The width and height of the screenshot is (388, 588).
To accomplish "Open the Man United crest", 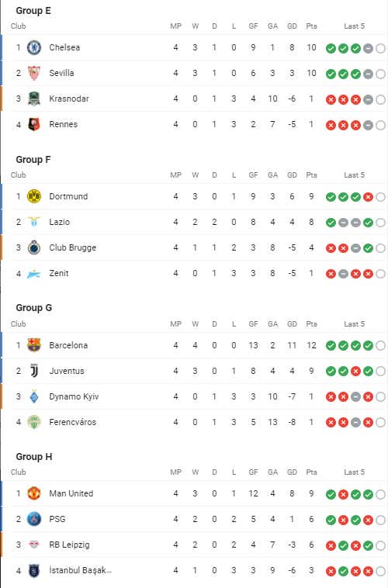I will [34, 493].
